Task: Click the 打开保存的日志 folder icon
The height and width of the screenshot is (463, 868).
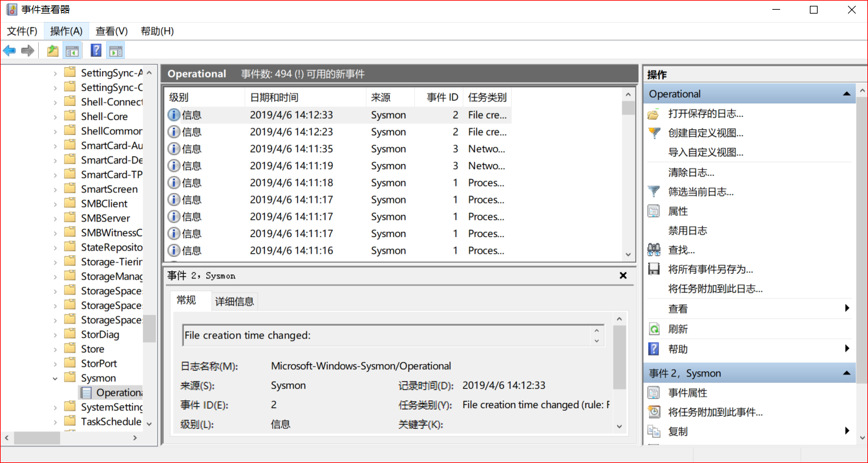Action: pyautogui.click(x=654, y=114)
